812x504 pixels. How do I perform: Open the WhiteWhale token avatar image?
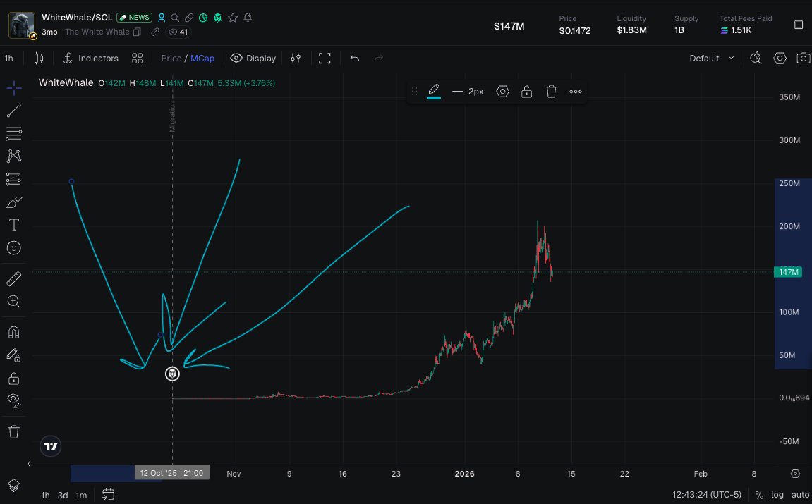tap(22, 25)
